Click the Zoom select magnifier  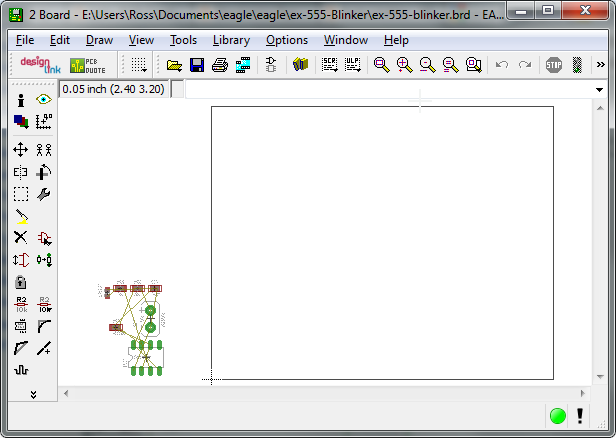coord(474,65)
